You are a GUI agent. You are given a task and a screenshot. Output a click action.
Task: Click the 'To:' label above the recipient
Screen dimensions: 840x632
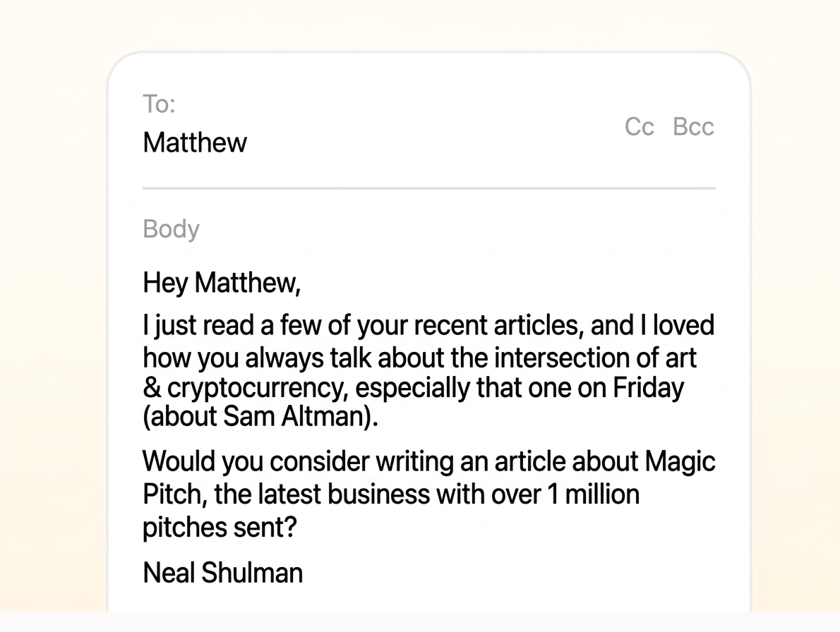[x=160, y=103]
